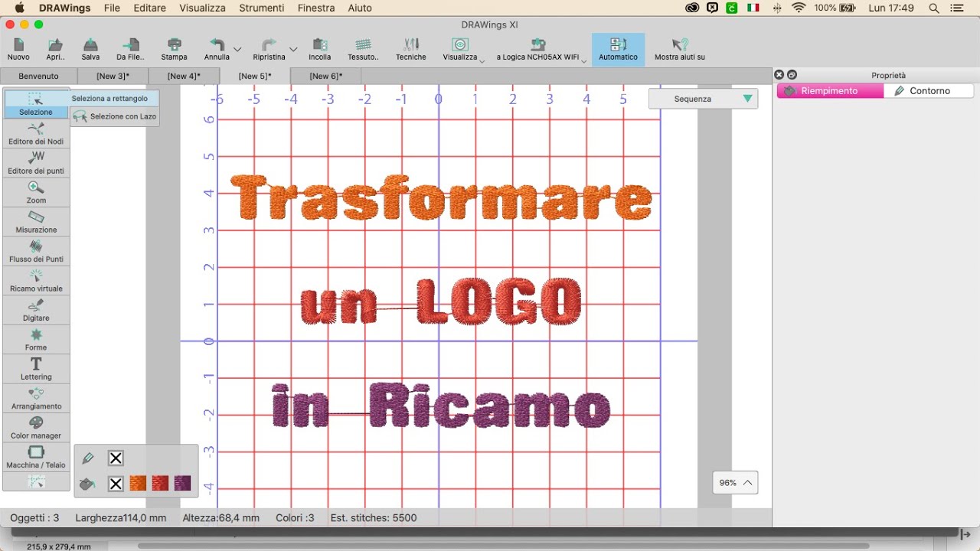This screenshot has height=551, width=980.
Task: Expand the machine selection dropdown arrow
Action: [x=584, y=60]
